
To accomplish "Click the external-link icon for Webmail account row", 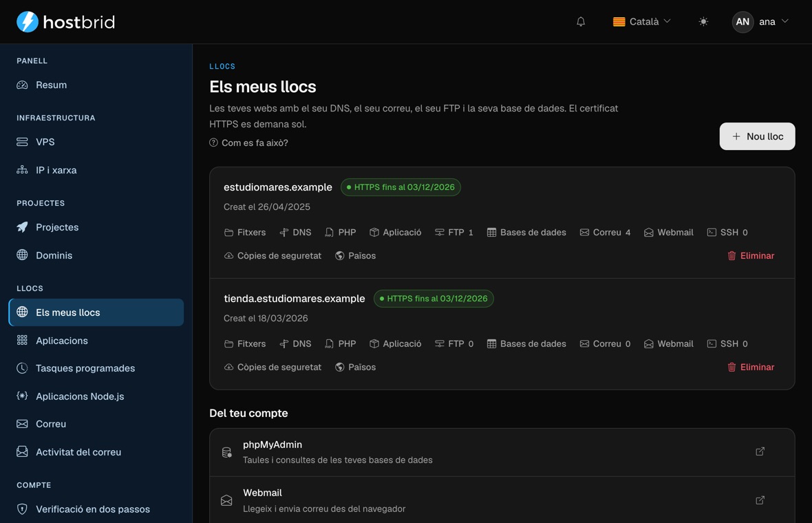I will click(760, 500).
